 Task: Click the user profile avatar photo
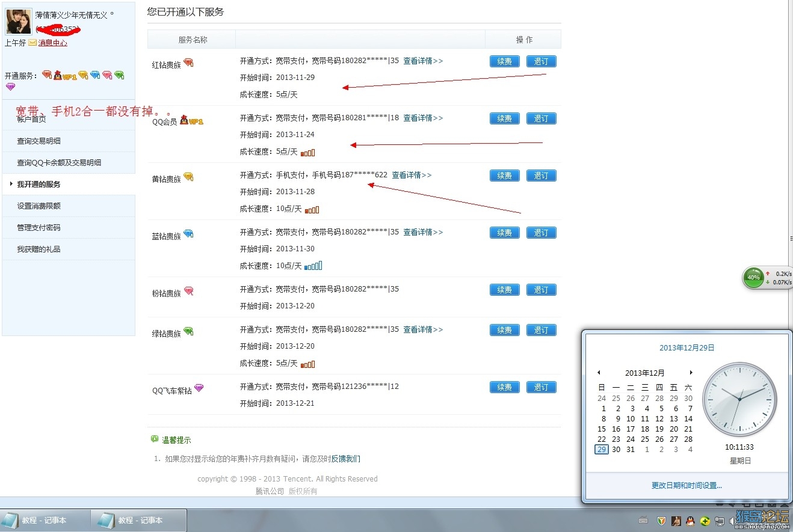(x=19, y=22)
